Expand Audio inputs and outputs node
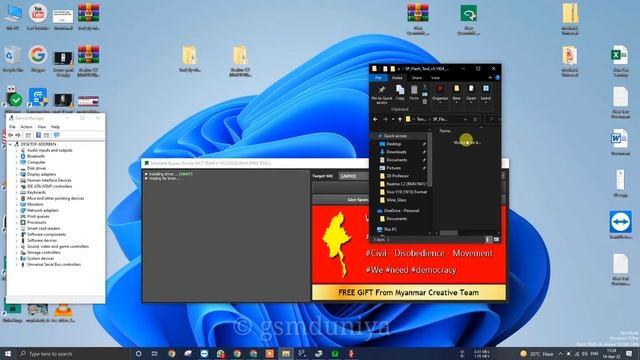This screenshot has width=640, height=360. 17,150
